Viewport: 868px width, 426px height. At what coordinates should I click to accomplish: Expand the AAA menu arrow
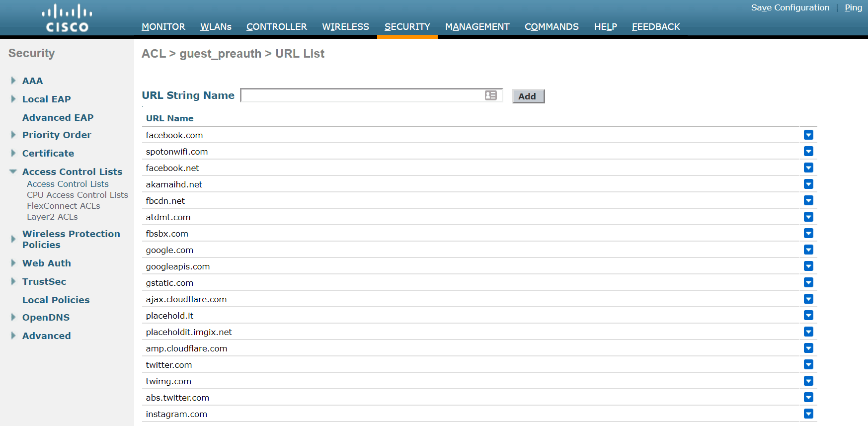pyautogui.click(x=13, y=81)
